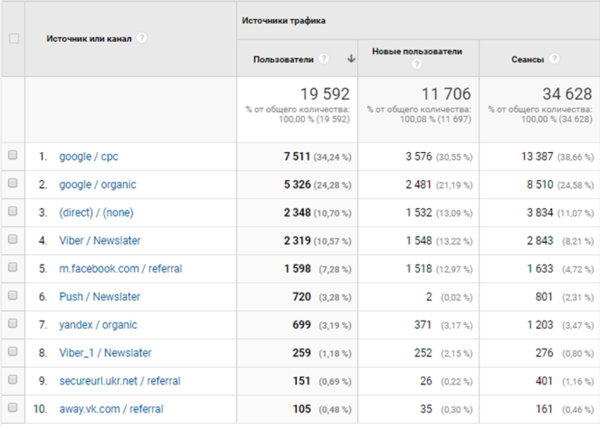Click help icon beside Пользователи header

pos(324,59)
